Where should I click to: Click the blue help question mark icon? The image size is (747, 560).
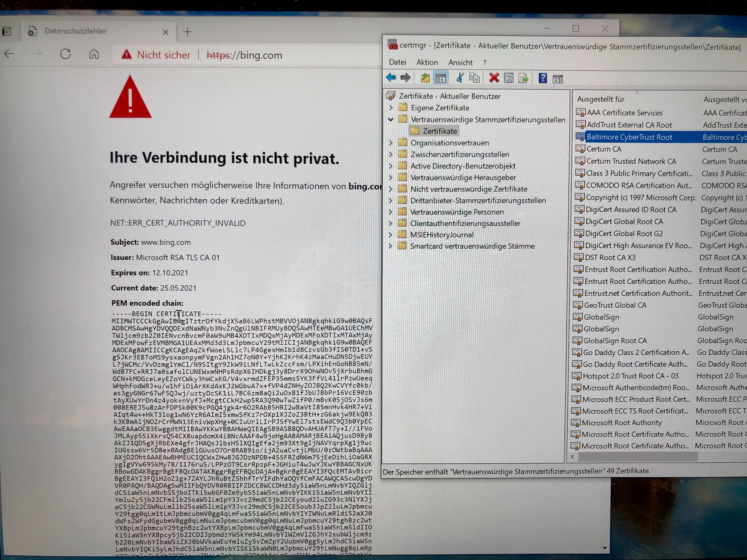[543, 79]
